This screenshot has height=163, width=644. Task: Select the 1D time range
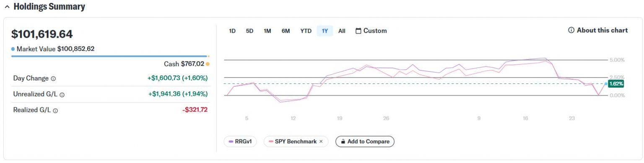point(232,31)
